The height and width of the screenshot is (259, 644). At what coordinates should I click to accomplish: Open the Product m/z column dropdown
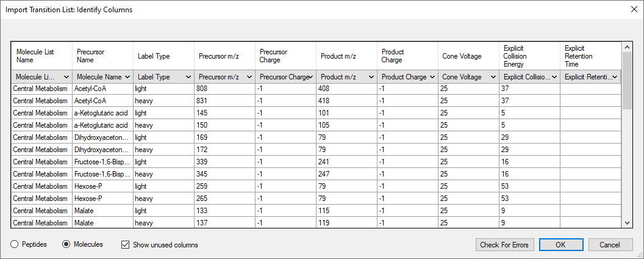(346, 77)
